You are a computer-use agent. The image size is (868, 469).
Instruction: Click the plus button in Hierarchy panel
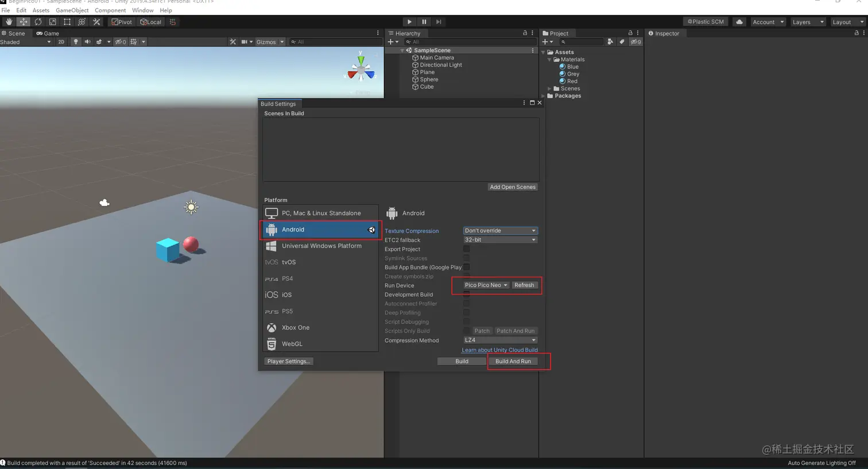390,42
